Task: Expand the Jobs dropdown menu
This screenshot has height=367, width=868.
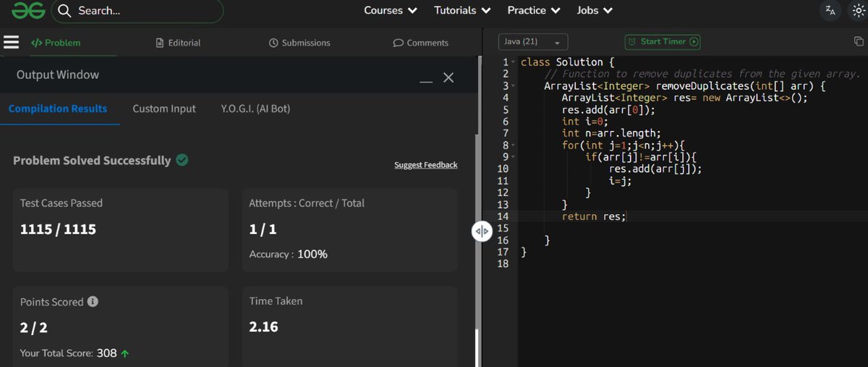Action: point(595,11)
